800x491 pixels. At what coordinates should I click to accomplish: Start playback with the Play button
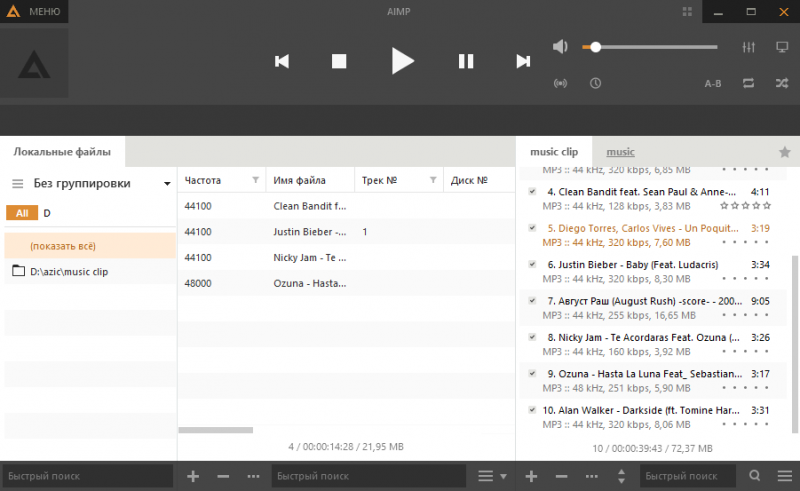(x=403, y=61)
